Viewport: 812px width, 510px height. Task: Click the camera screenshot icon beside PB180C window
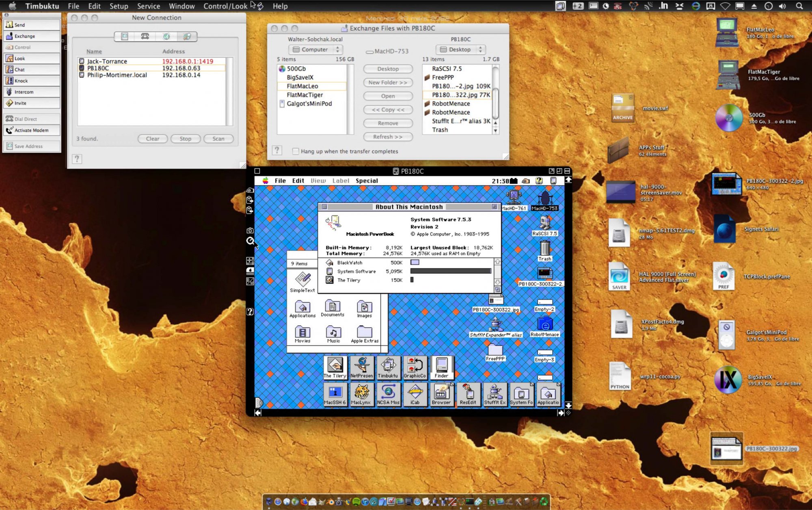click(250, 230)
